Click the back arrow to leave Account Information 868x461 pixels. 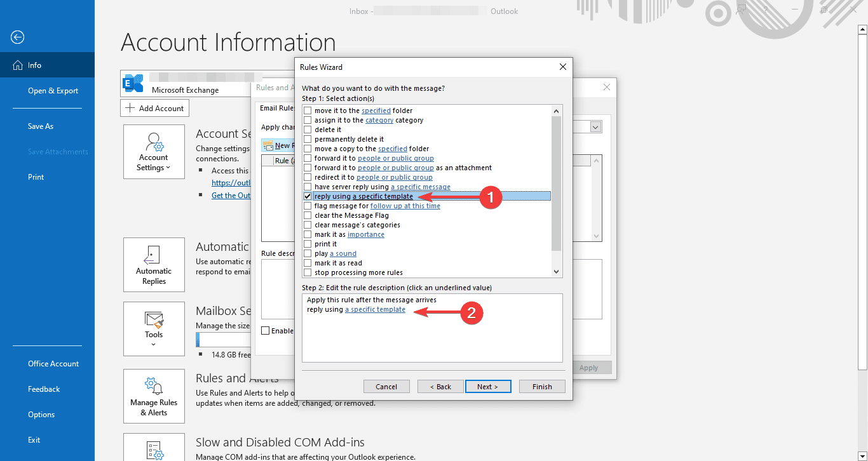pyautogui.click(x=17, y=37)
